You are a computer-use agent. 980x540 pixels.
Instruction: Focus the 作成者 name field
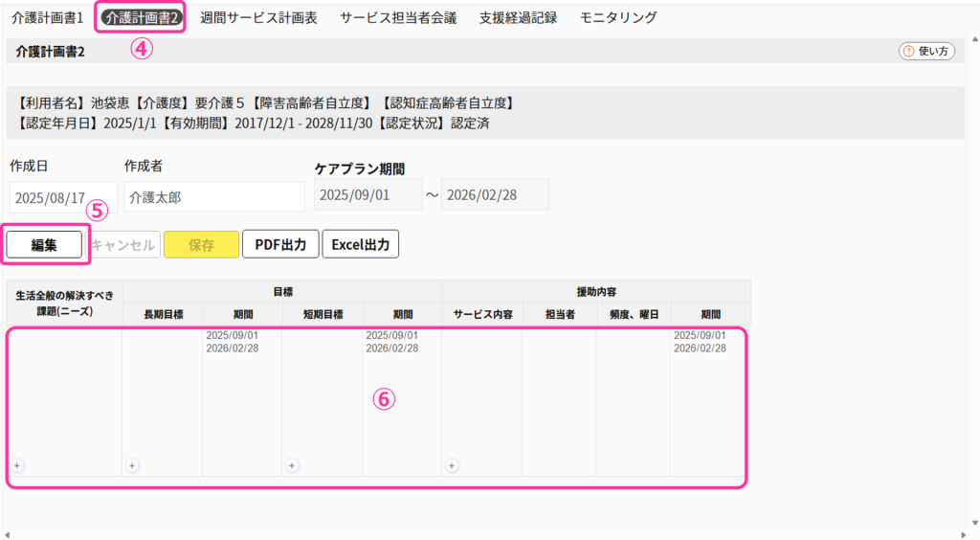pos(213,197)
